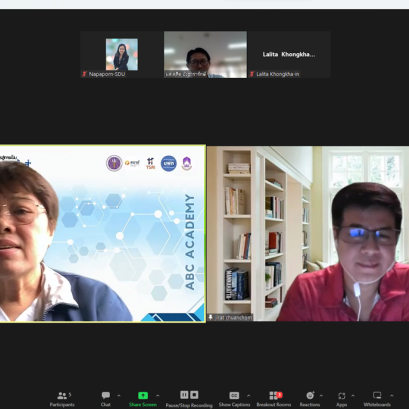Screen dimensions: 409x409
Task: Open the Participants panel
Action: coord(62,399)
